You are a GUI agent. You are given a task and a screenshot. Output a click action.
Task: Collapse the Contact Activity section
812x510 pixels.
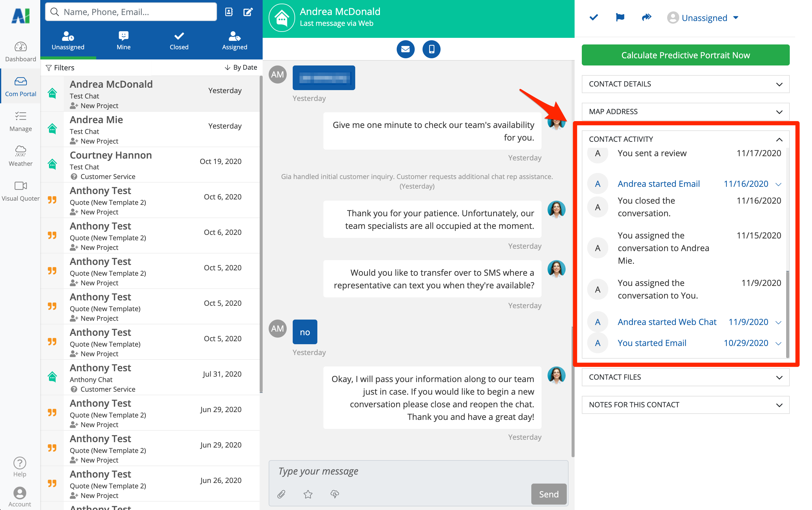(779, 139)
